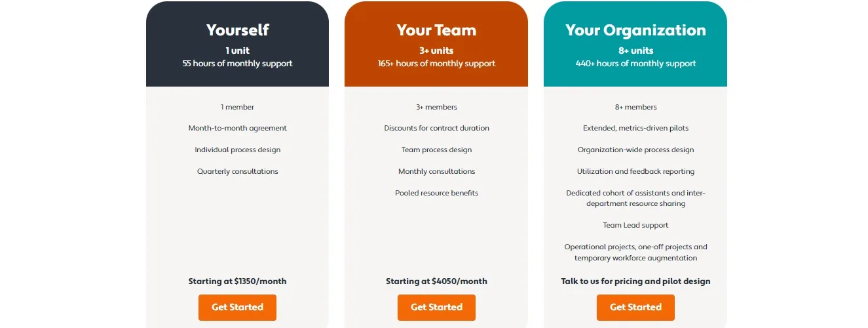This screenshot has width=868, height=328.
Task: Select the Yourself plan heading
Action: (237, 30)
